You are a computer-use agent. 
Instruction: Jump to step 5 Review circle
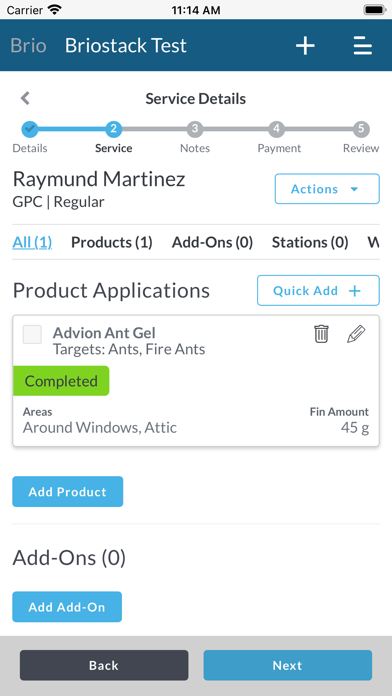(x=361, y=129)
